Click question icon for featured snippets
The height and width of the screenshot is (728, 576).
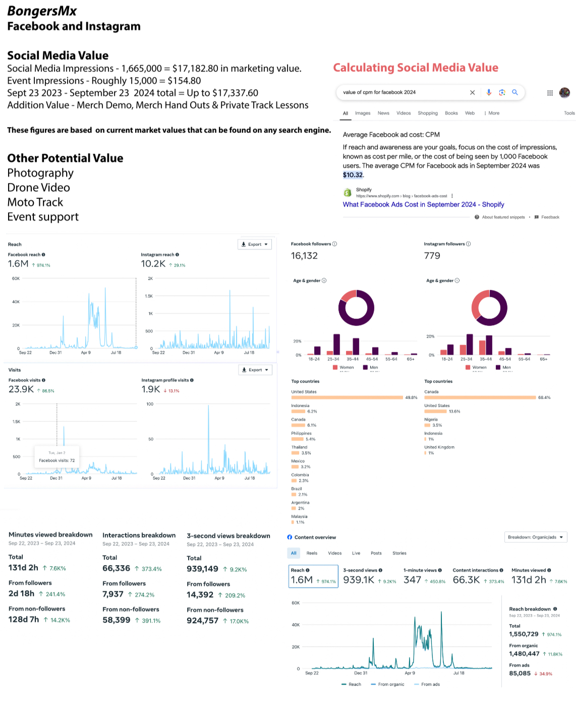477,217
